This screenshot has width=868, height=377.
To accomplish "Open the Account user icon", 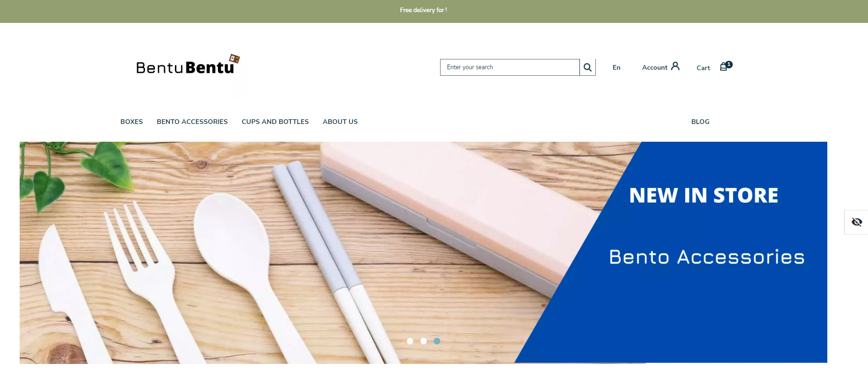I will click(x=675, y=66).
